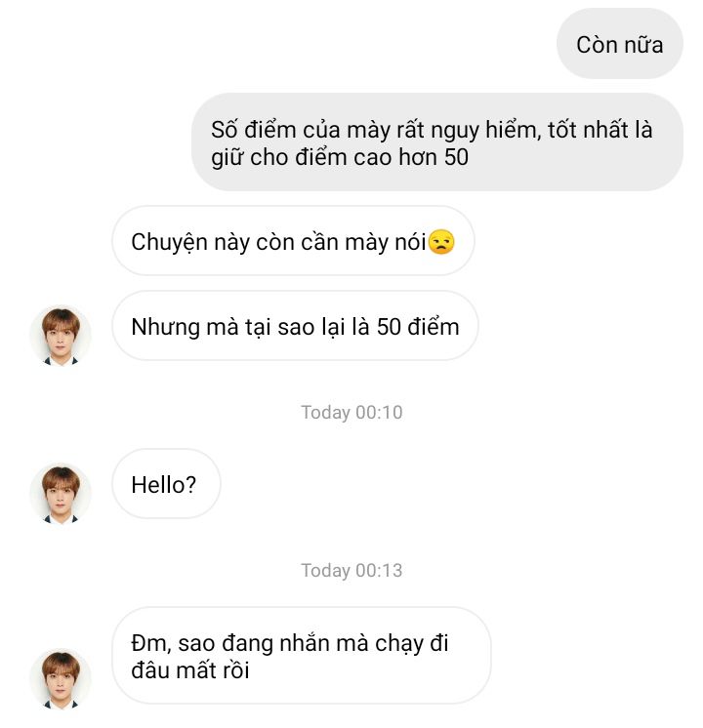Click the word "Chuyện" in received bubble
The image size is (703, 728).
pos(170,242)
